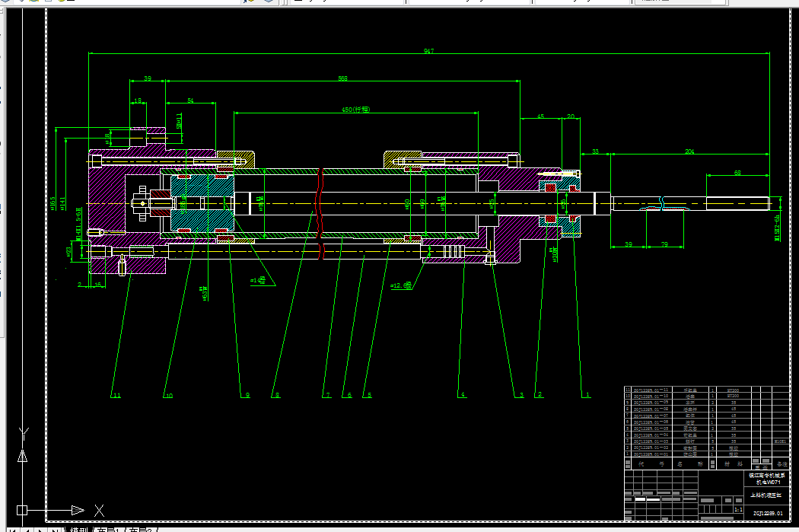This screenshot has width=799, height=532.
Task: Select part balloon number 6
Action: pyautogui.click(x=349, y=395)
